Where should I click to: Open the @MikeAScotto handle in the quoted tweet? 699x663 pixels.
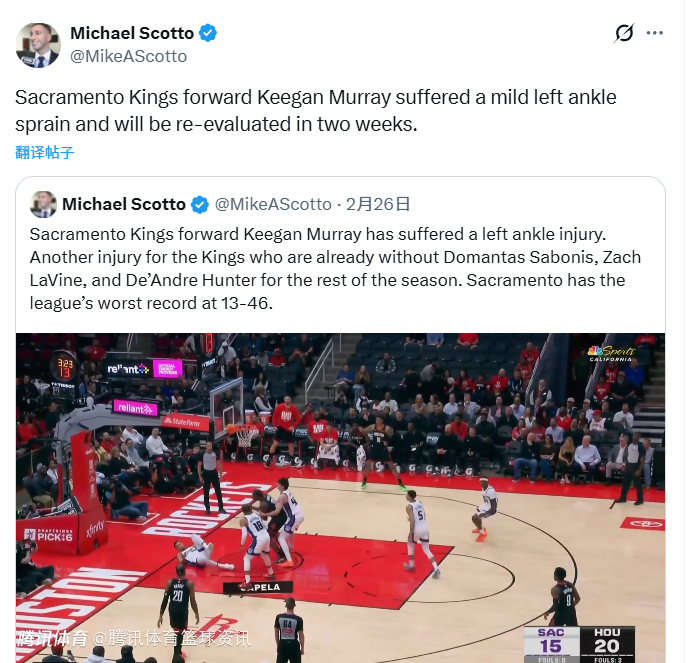(x=273, y=204)
